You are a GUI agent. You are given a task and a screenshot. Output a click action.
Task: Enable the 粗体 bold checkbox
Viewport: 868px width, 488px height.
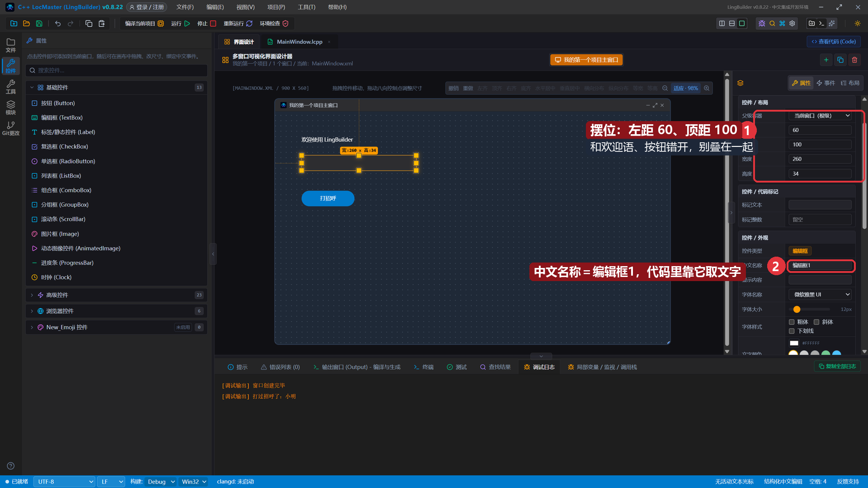click(792, 322)
